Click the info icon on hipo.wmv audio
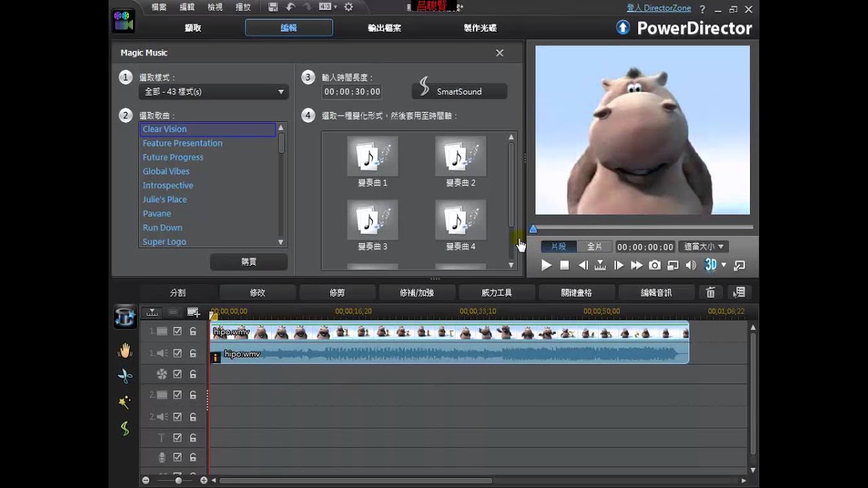 pos(216,357)
